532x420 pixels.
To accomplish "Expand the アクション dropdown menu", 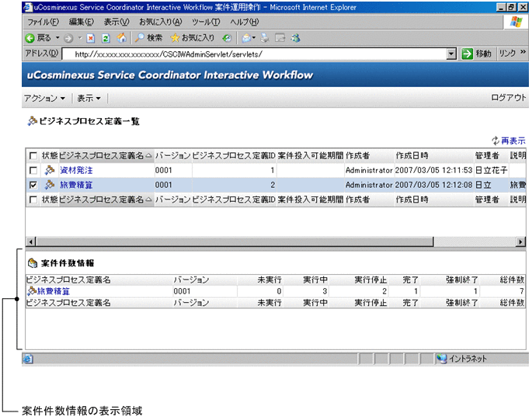I will pos(44,99).
